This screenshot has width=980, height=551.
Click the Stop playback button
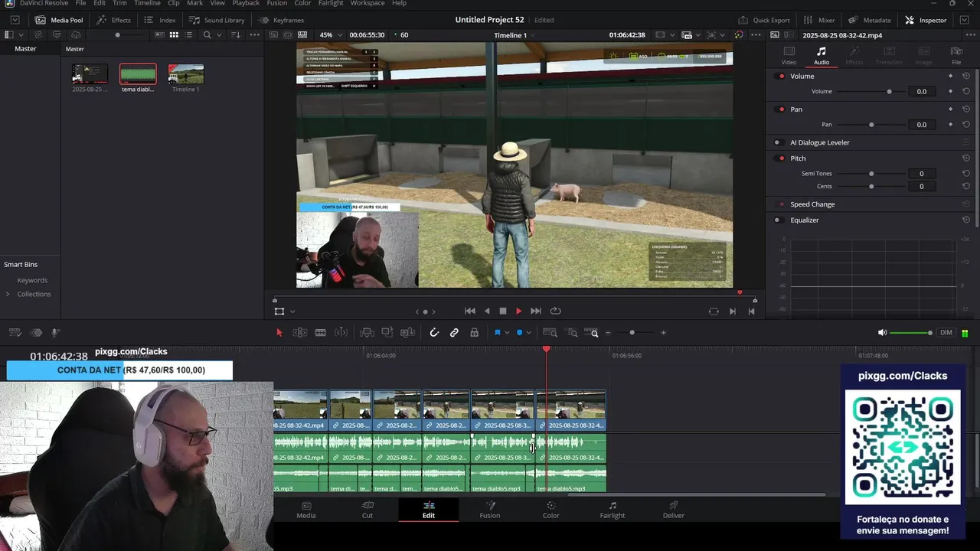coord(503,311)
